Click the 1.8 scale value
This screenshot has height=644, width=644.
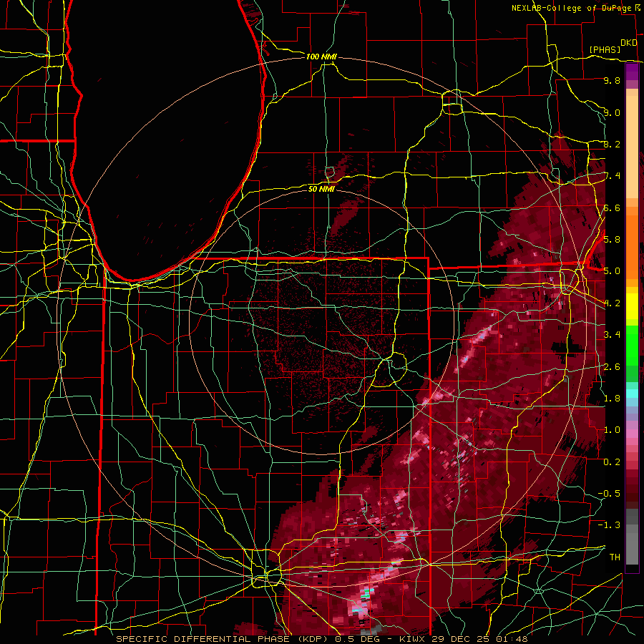612,399
